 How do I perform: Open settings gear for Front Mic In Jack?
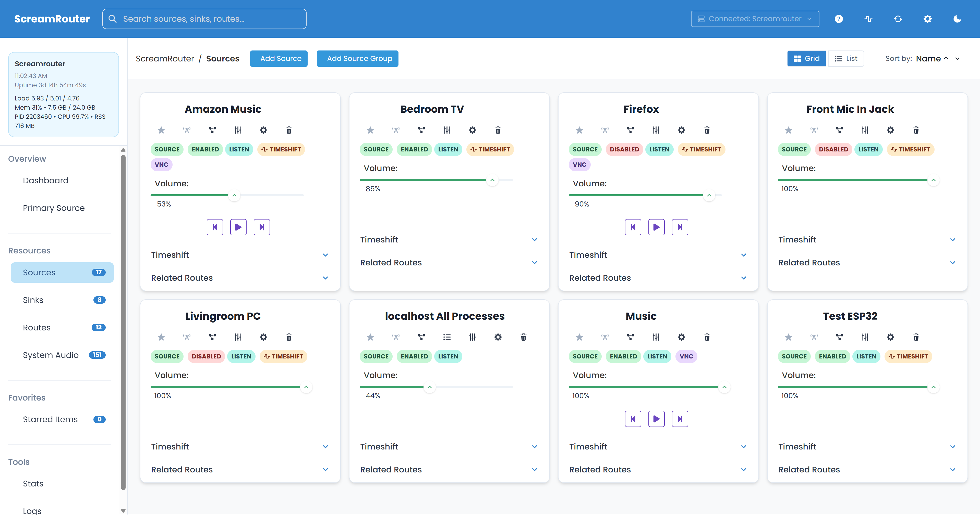pos(890,130)
